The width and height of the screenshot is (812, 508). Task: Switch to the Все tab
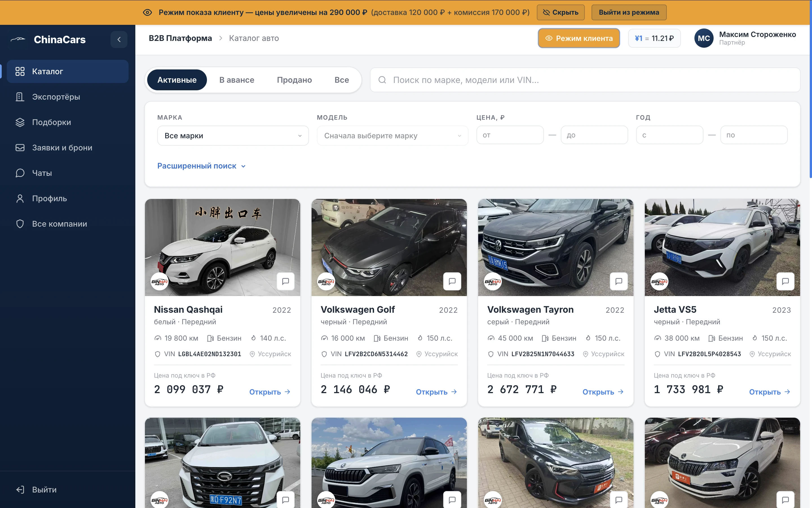(342, 80)
